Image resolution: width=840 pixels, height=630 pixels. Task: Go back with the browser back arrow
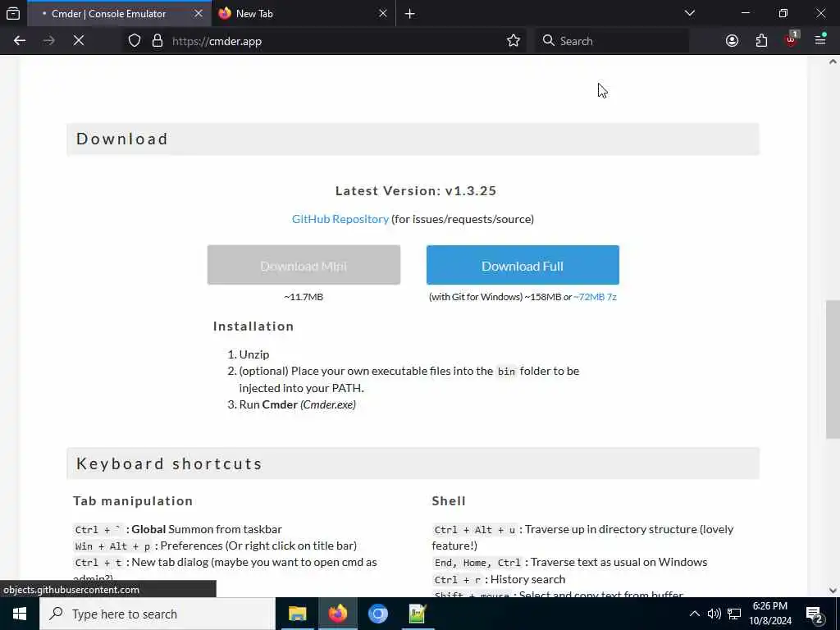(x=20, y=41)
